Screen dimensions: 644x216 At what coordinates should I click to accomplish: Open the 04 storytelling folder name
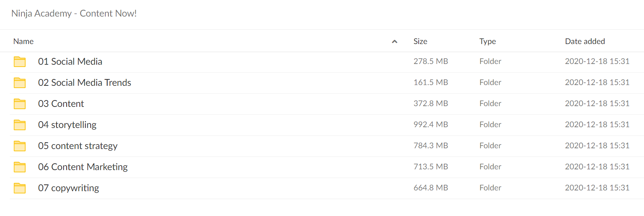(67, 125)
